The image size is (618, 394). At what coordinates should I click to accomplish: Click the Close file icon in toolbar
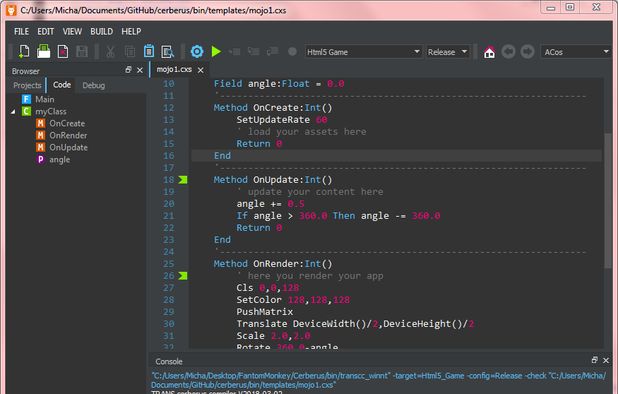click(x=63, y=52)
